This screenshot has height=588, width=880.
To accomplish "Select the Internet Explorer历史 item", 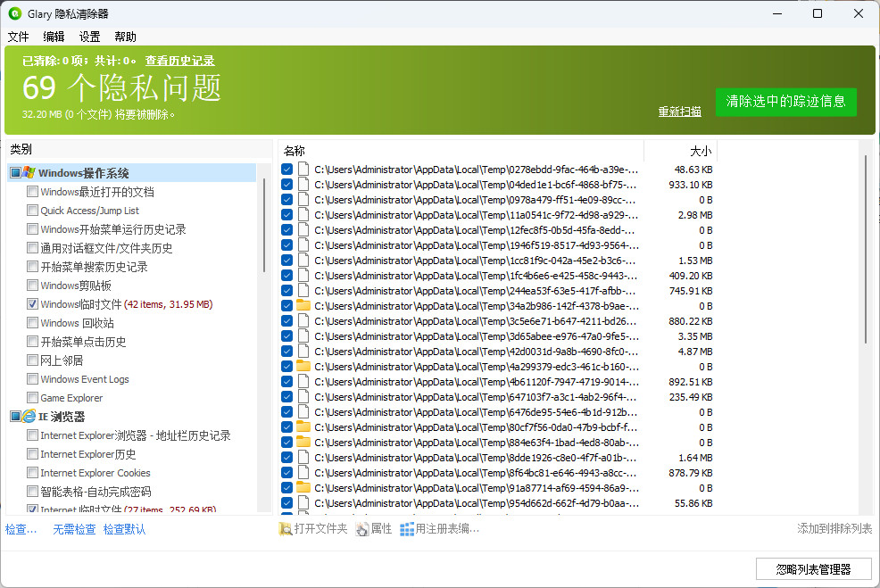I will (x=88, y=454).
